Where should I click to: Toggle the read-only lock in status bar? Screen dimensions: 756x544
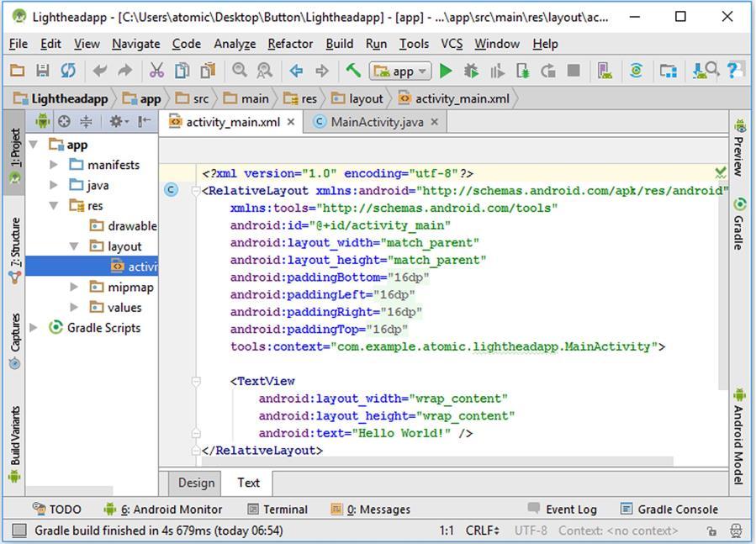[711, 531]
